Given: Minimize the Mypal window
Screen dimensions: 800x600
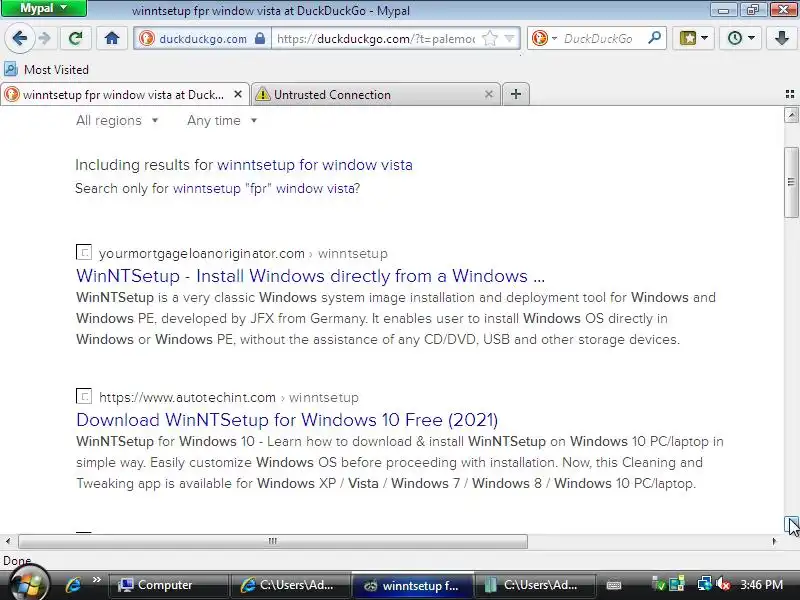Looking at the screenshot, I should 723,9.
